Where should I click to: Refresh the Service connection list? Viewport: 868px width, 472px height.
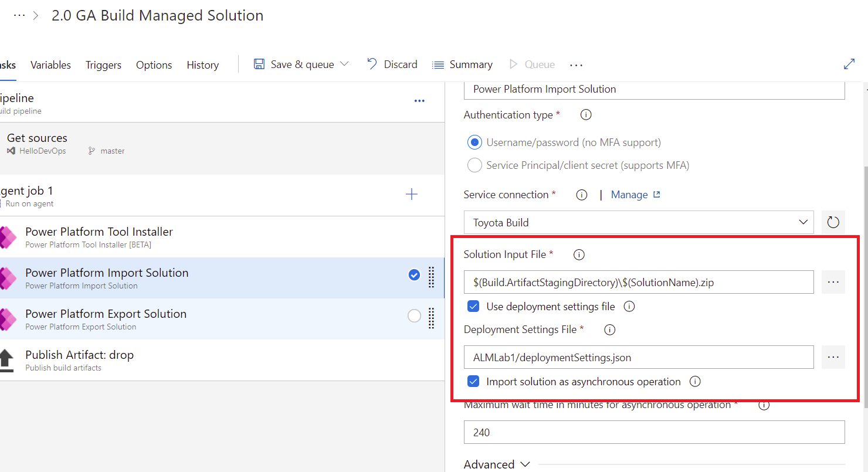[x=833, y=222]
